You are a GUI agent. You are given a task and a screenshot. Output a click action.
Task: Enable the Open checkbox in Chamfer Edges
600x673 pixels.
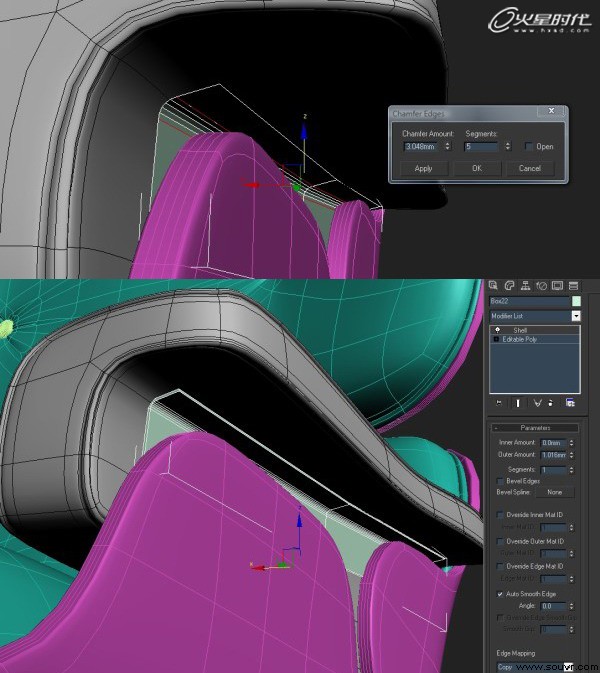point(529,146)
